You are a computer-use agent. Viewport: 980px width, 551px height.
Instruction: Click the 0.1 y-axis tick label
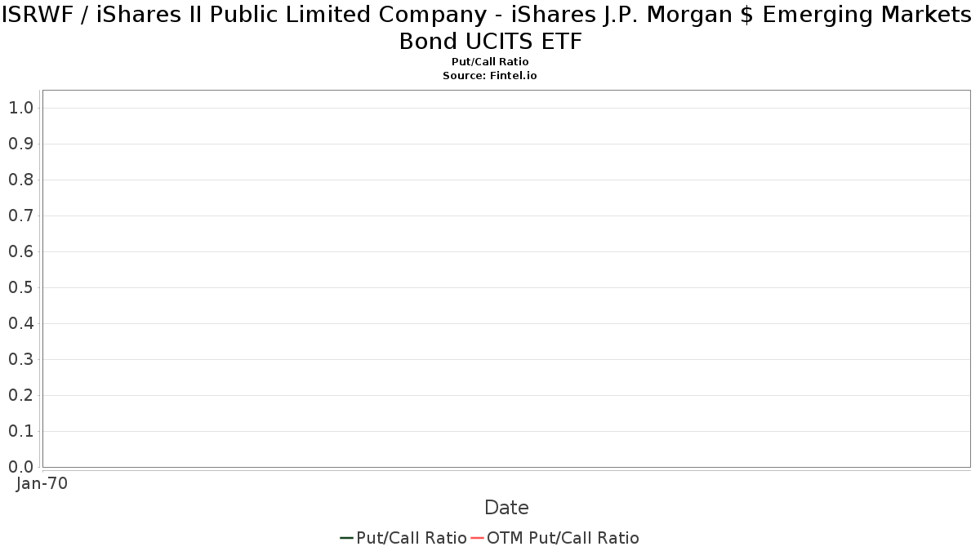point(20,431)
